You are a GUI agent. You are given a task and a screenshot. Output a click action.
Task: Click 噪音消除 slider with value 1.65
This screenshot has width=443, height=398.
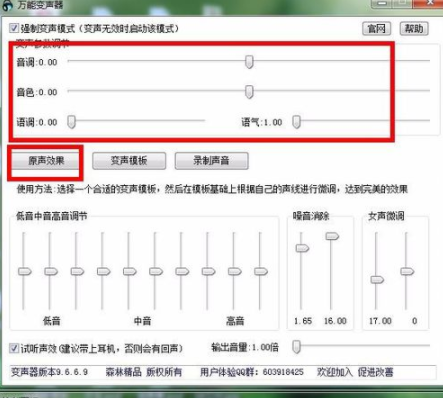(302, 248)
